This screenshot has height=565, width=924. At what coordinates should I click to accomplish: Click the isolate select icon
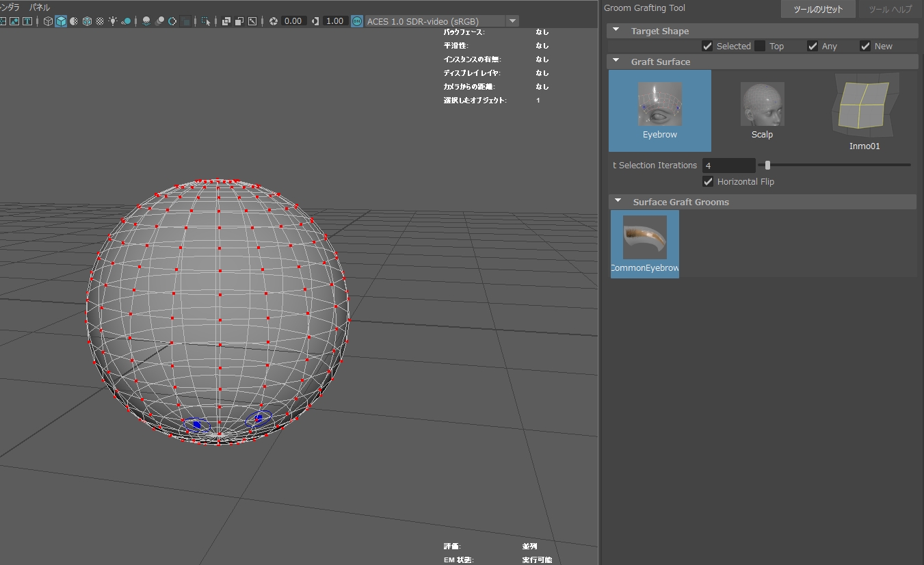coord(206,21)
